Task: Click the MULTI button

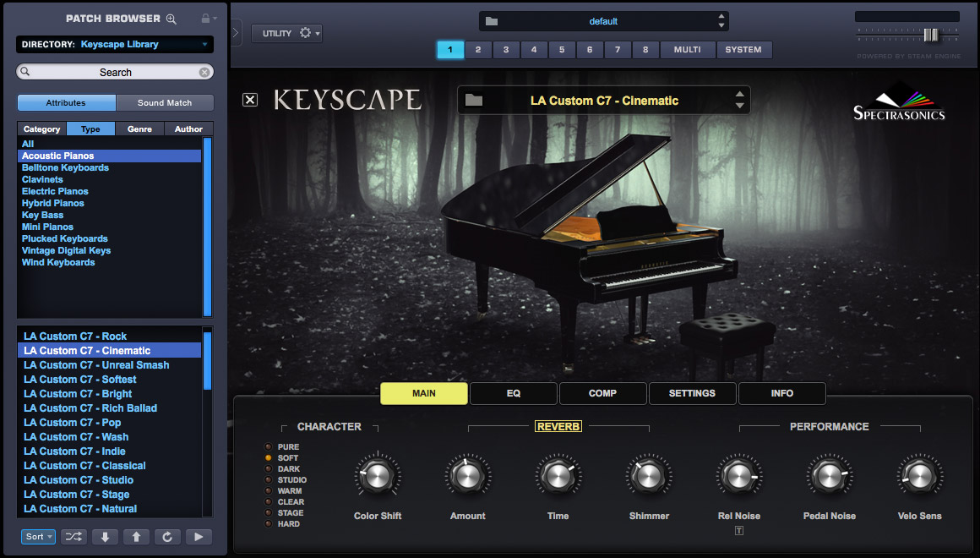Action: pos(687,49)
